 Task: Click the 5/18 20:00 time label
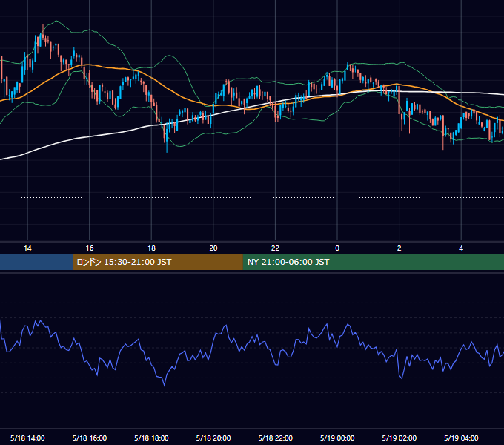coord(213,438)
